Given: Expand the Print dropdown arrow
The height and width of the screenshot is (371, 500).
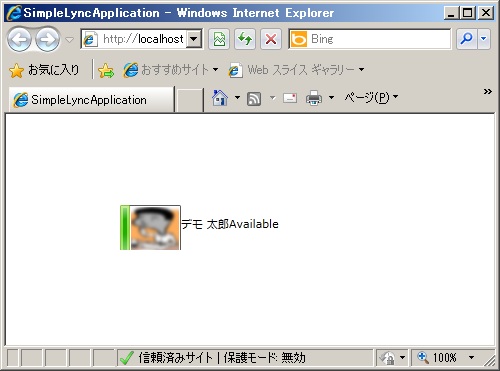Looking at the screenshot, I should tap(331, 98).
